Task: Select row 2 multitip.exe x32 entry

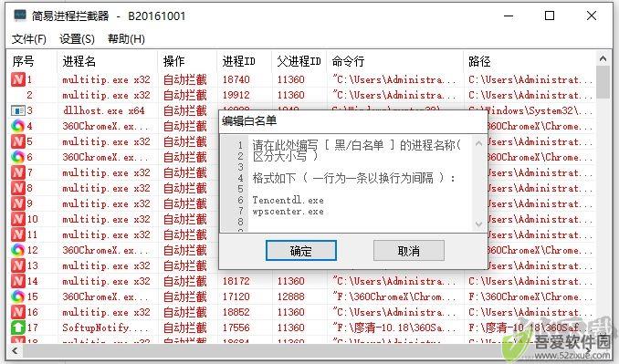Action: point(106,95)
